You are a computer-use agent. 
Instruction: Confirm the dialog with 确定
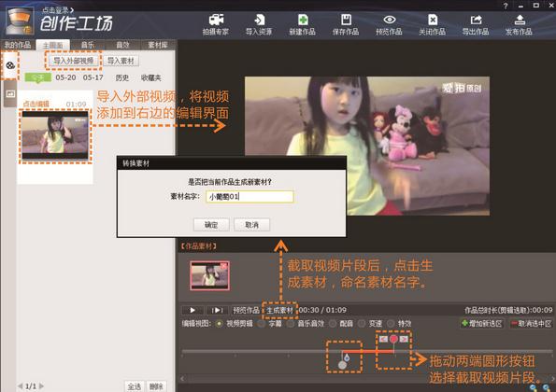pos(211,225)
